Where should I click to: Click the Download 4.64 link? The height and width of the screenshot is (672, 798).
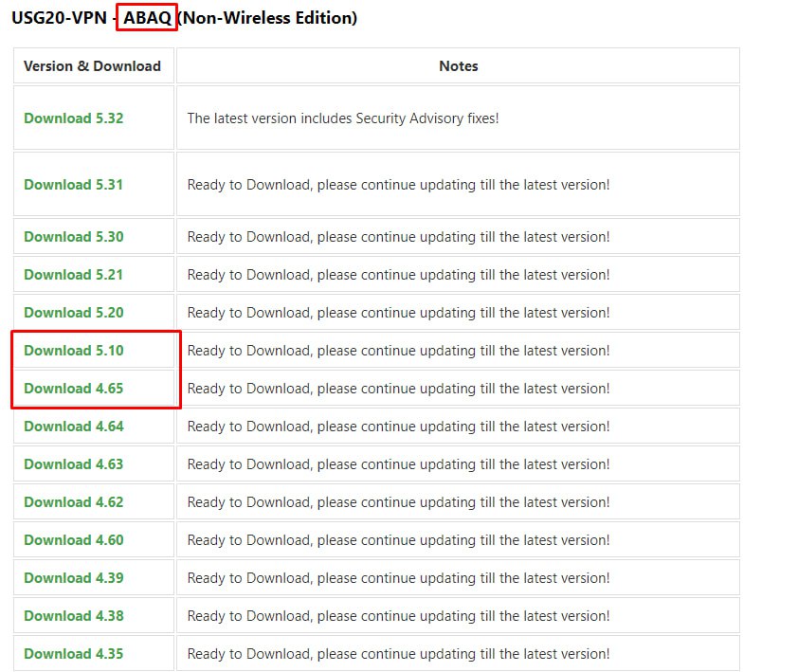coord(74,427)
